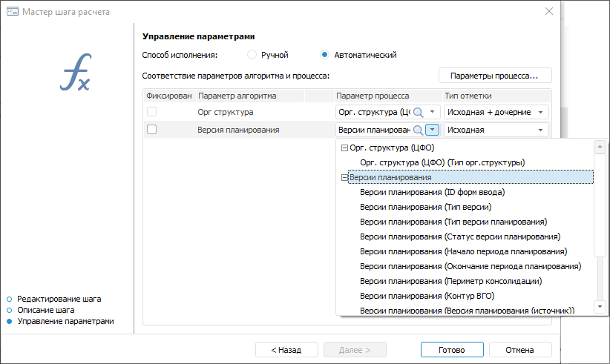Select Ручной execution method
610x364 pixels.
(252, 55)
